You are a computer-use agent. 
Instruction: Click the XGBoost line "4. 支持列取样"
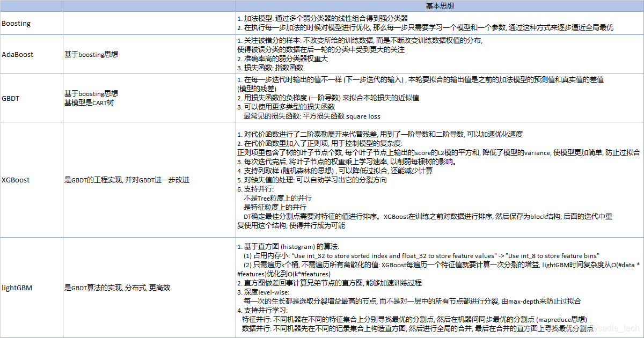point(335,171)
